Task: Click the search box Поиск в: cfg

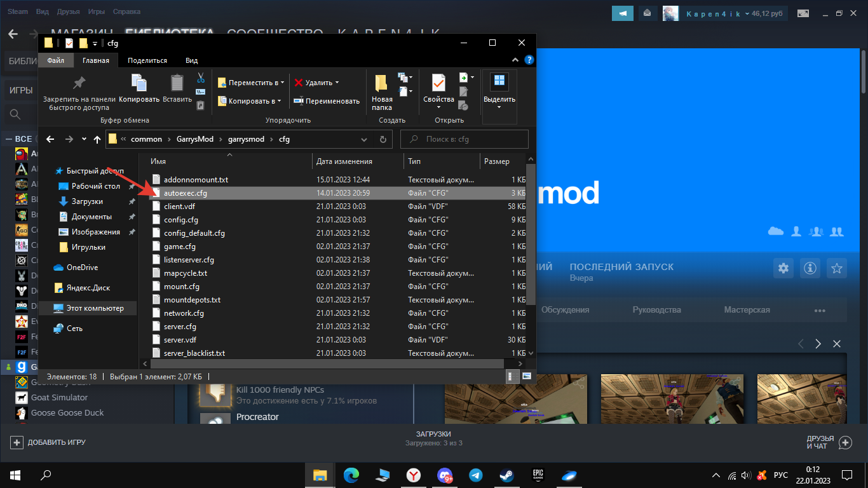Action: pyautogui.click(x=465, y=139)
